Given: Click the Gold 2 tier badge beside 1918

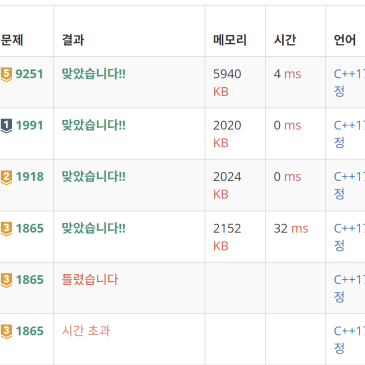Looking at the screenshot, I should [x=6, y=177].
